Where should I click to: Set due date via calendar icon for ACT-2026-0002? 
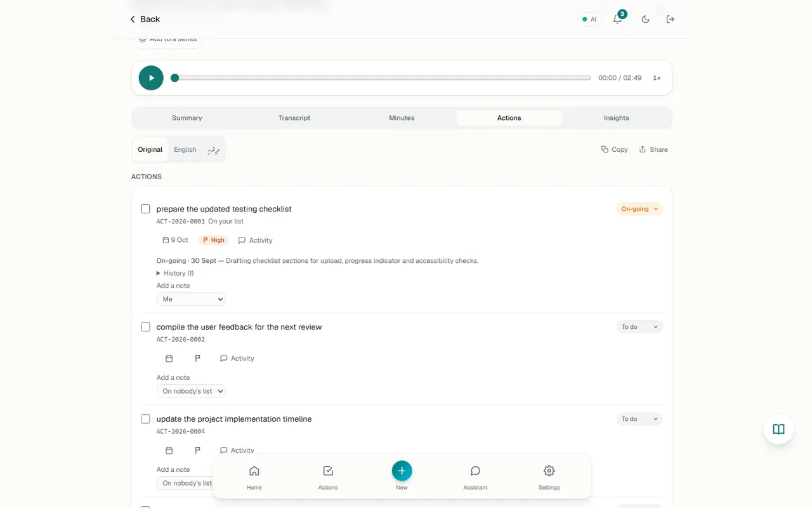169,358
